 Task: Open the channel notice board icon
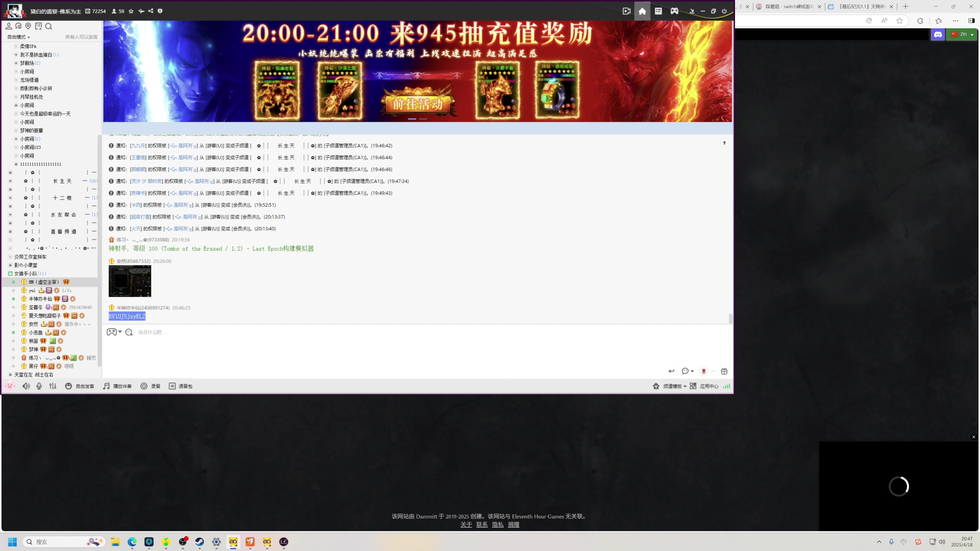38,26
